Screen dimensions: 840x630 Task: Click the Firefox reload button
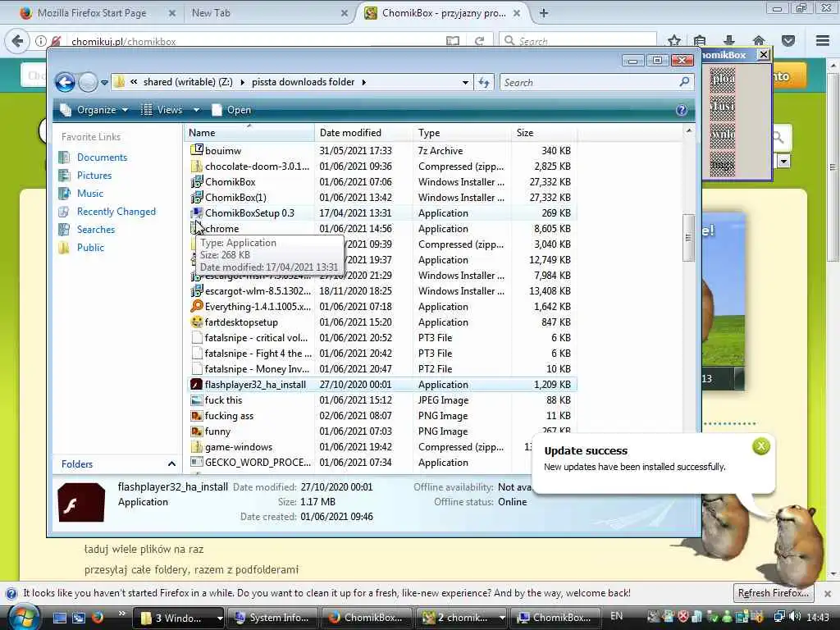[479, 41]
